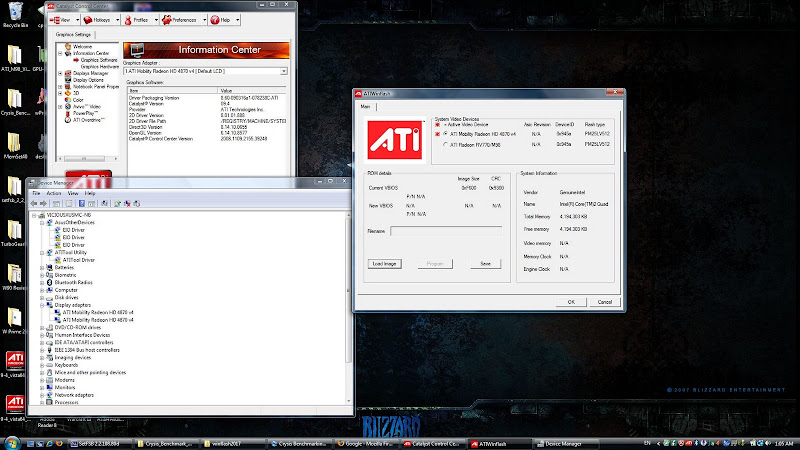This screenshot has height=450, width=800.
Task: Select the Graphics Settings tab
Action: tap(73, 35)
